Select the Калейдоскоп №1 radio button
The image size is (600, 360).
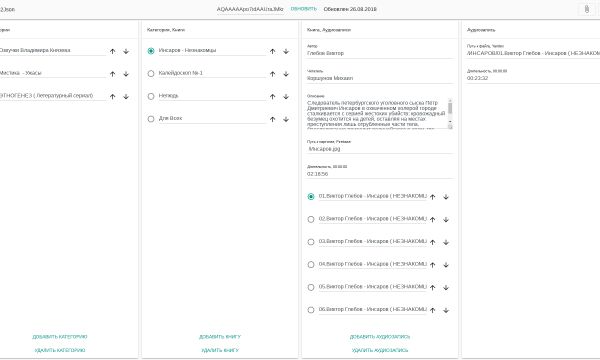(151, 73)
